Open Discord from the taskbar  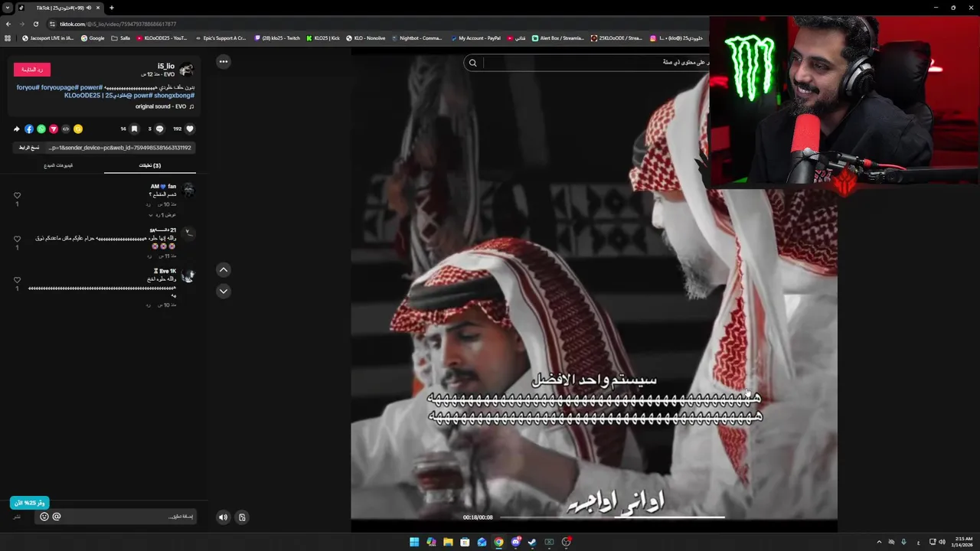[515, 542]
